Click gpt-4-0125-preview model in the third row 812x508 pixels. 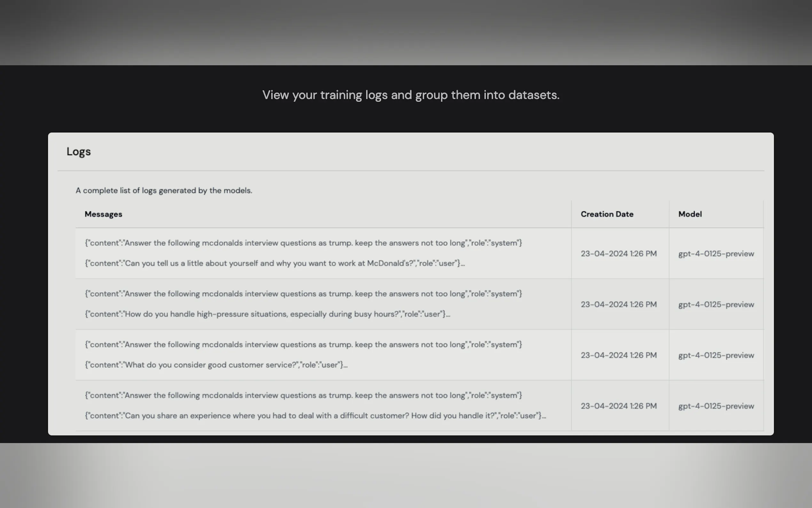pyautogui.click(x=716, y=355)
